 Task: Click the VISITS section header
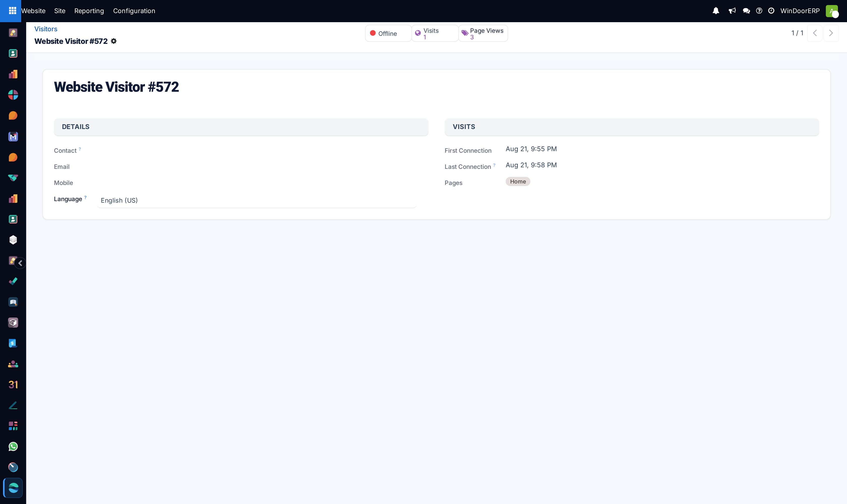point(632,127)
